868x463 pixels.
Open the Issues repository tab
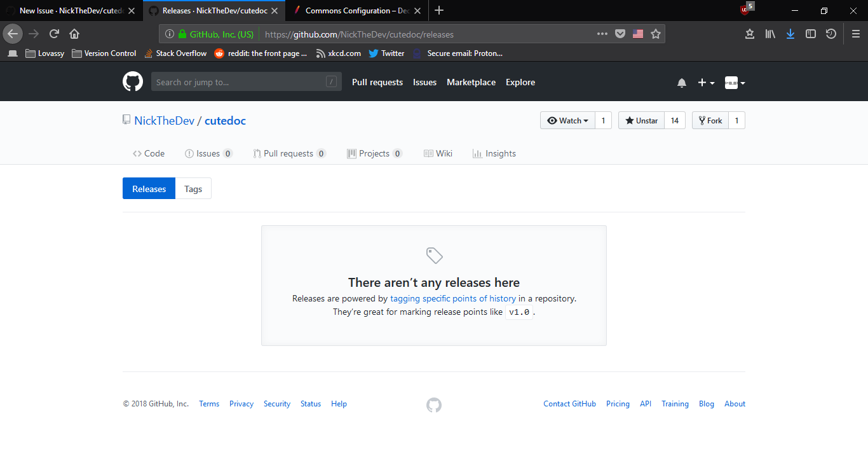pos(208,153)
